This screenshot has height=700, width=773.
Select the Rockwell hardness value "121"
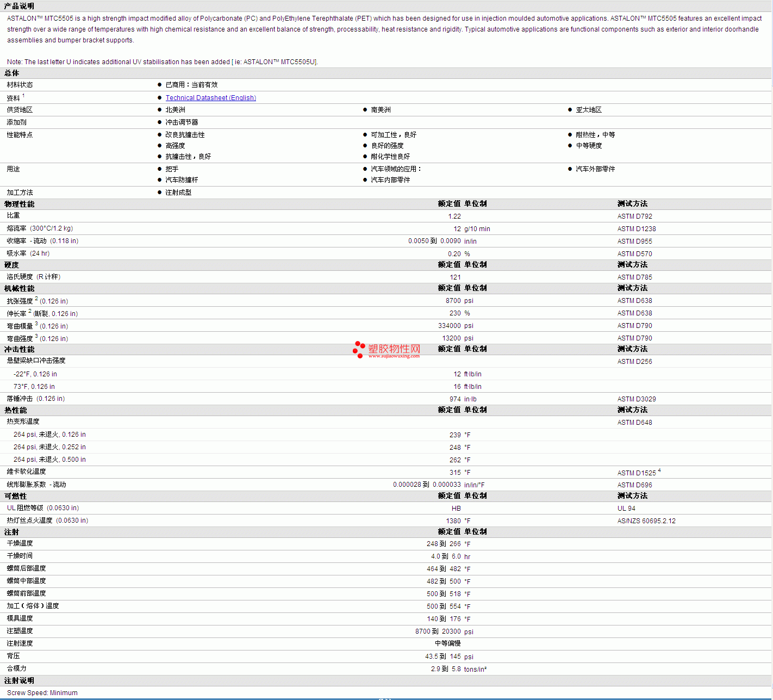point(456,277)
